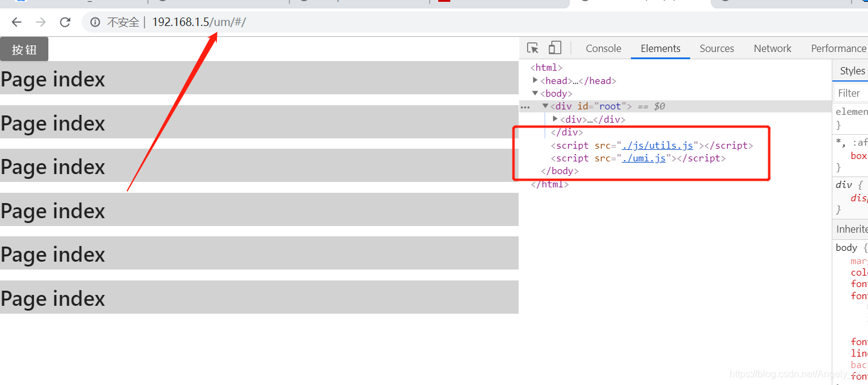Select the closing </body> tag row
Image resolution: width=868 pixels, height=385 pixels.
(x=560, y=170)
